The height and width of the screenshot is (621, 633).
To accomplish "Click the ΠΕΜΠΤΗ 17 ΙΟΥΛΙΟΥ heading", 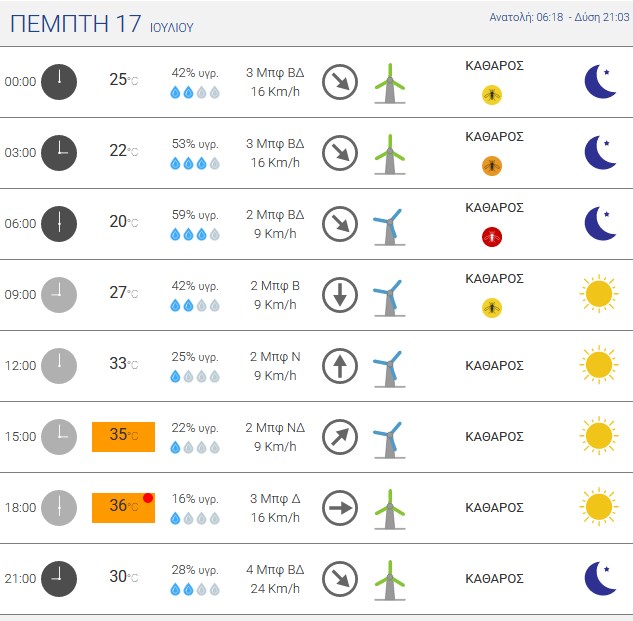I will (x=102, y=23).
